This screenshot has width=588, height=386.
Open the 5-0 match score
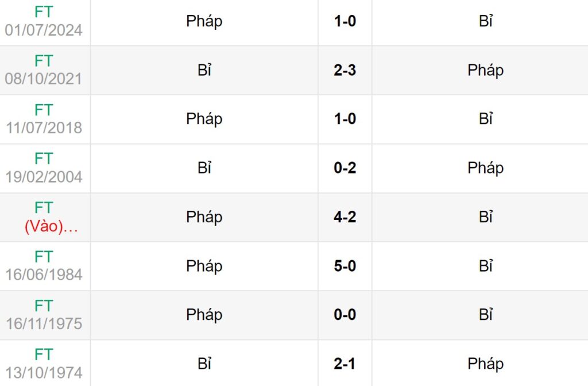345,266
